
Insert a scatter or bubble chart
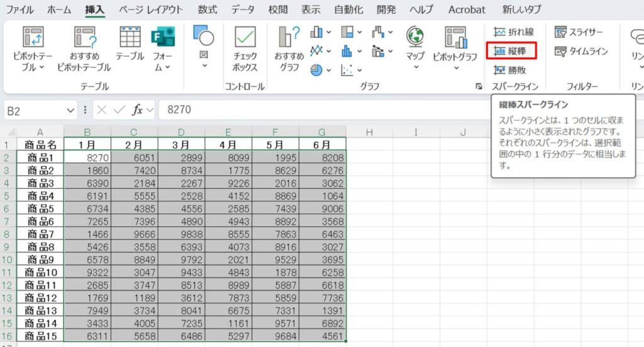(x=347, y=71)
